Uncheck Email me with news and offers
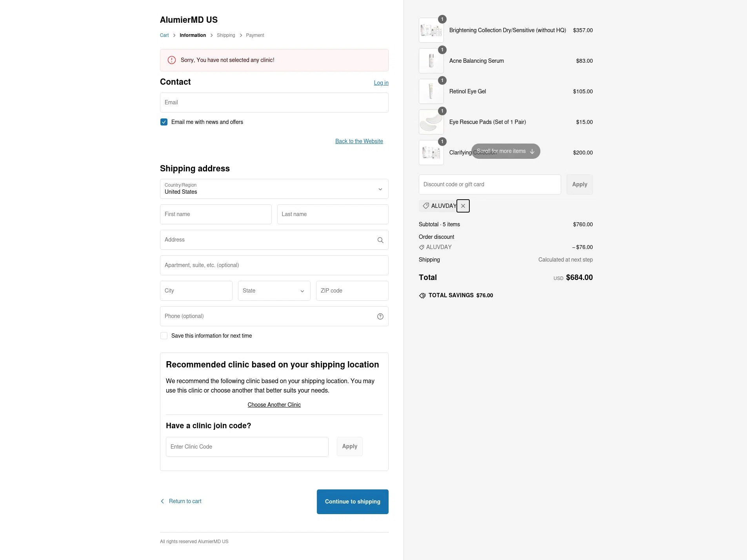This screenshot has height=560, width=747. [164, 122]
